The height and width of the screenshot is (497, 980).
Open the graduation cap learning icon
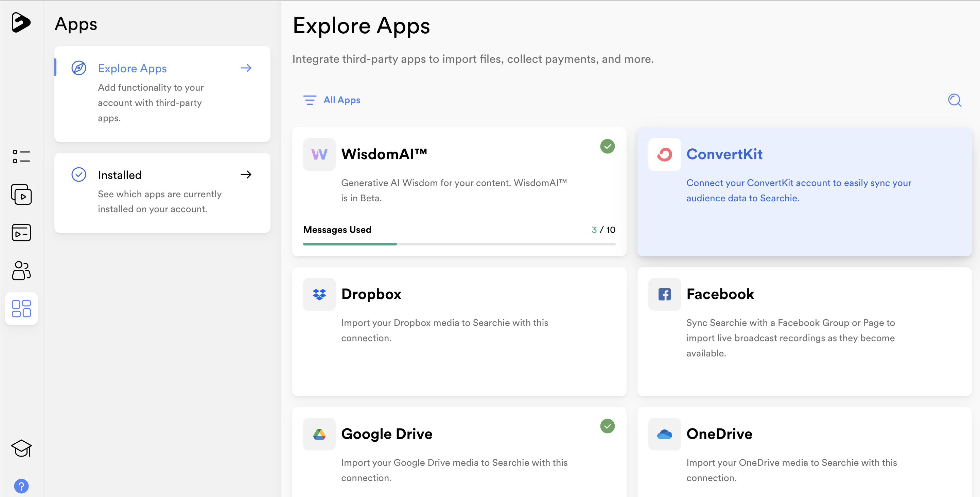pyautogui.click(x=21, y=448)
